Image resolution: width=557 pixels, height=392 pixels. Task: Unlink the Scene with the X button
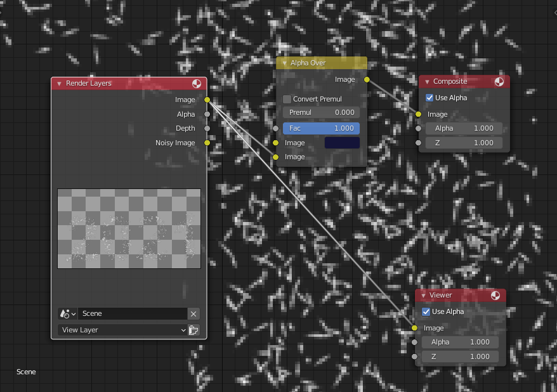pyautogui.click(x=193, y=313)
